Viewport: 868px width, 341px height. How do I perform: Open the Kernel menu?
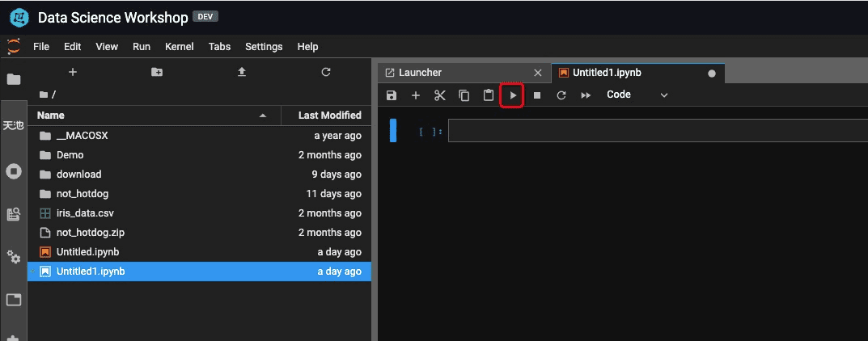pyautogui.click(x=180, y=46)
